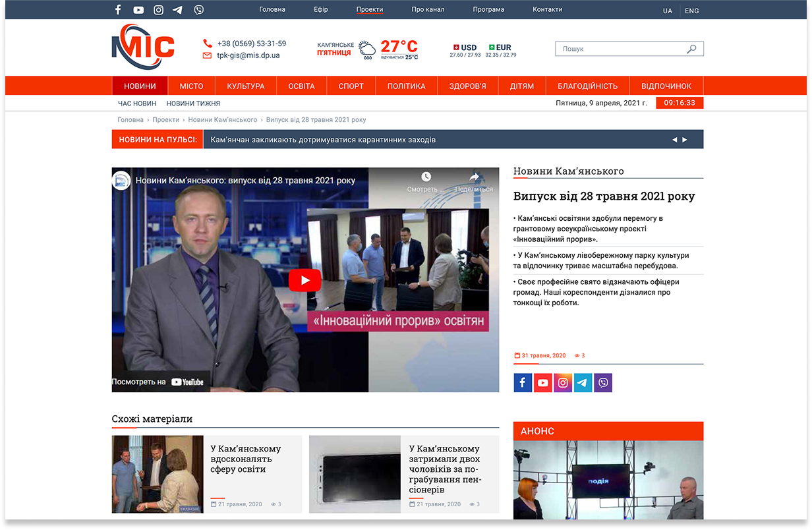The width and height of the screenshot is (812, 530).
Task: Open Telegram icon in top header
Action: pyautogui.click(x=178, y=10)
